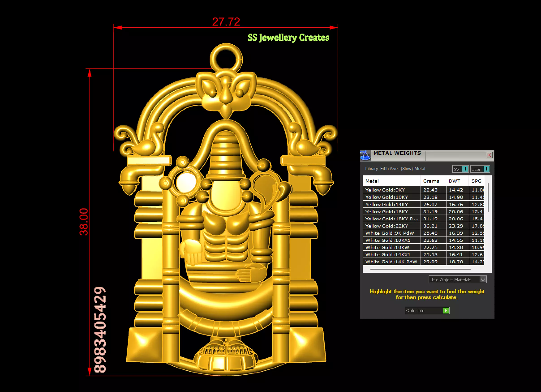The image size is (541, 392).
Task: Click the metal list vertical scrollbar
Action: (488, 198)
